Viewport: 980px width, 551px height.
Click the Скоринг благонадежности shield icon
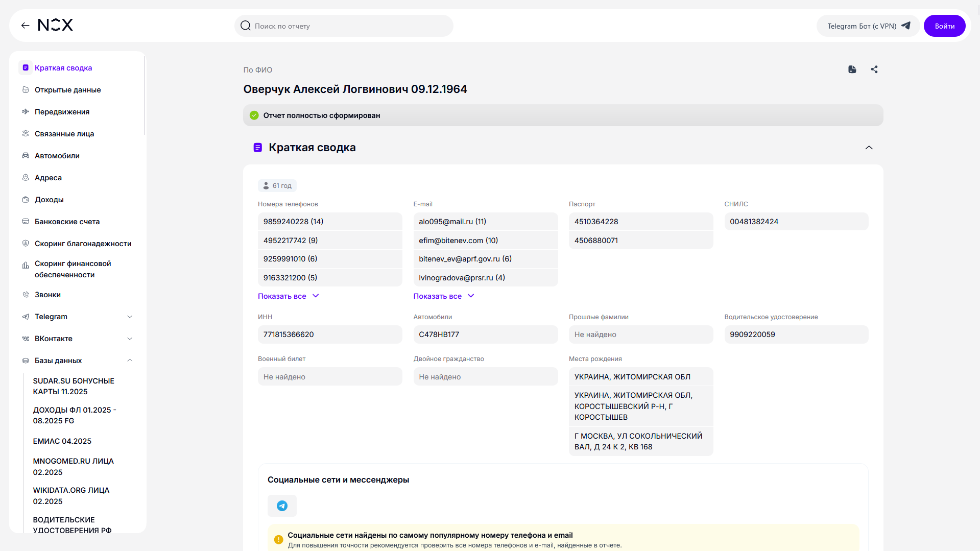[26, 243]
